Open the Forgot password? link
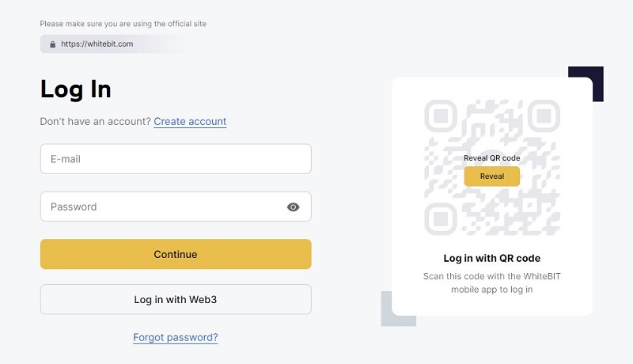The image size is (633, 364). click(176, 337)
